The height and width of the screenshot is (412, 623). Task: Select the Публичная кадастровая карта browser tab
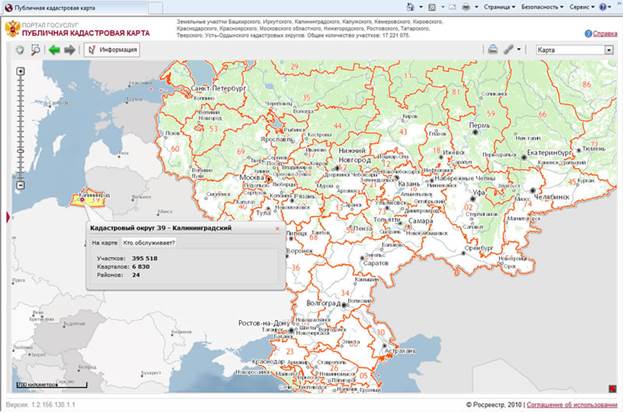(x=75, y=8)
